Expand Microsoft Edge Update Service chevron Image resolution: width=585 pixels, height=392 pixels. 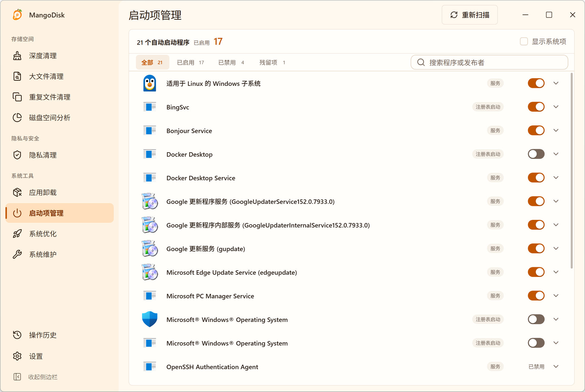click(556, 272)
